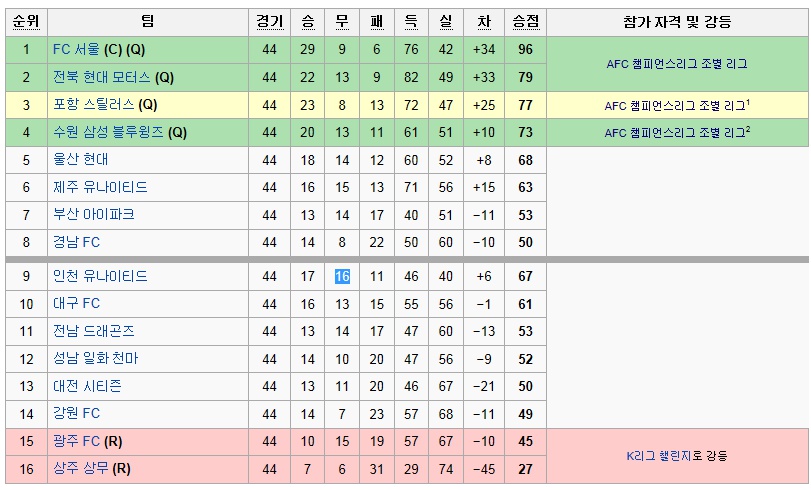
Task: Open the 성남 일화 천마 link
Action: (x=96, y=359)
